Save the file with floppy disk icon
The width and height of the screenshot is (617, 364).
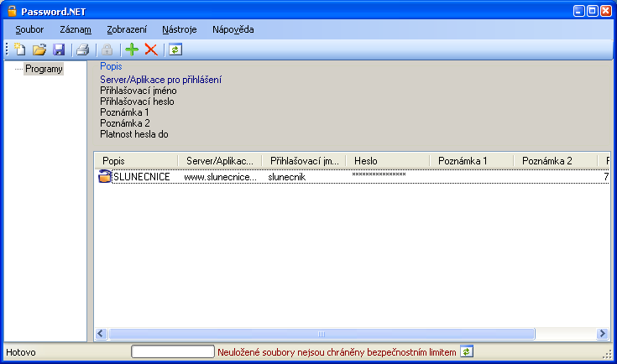point(59,49)
